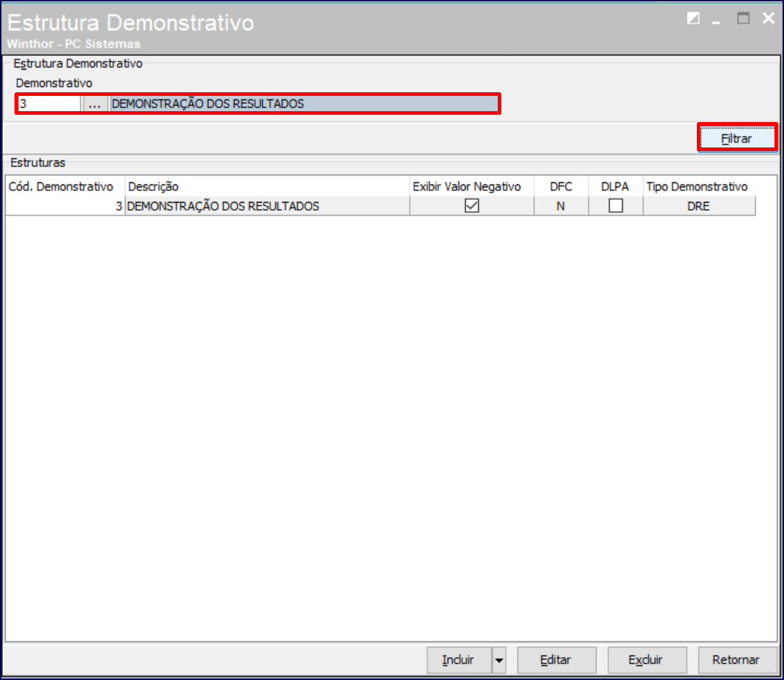The height and width of the screenshot is (680, 784).
Task: Minimize the Estrutura Demonstrativo window
Action: pos(716,20)
